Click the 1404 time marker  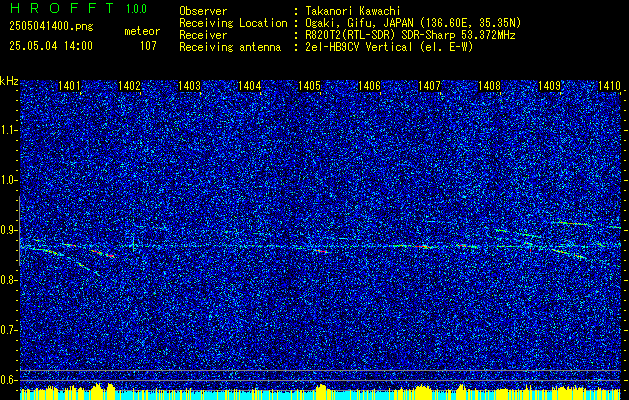coord(250,85)
